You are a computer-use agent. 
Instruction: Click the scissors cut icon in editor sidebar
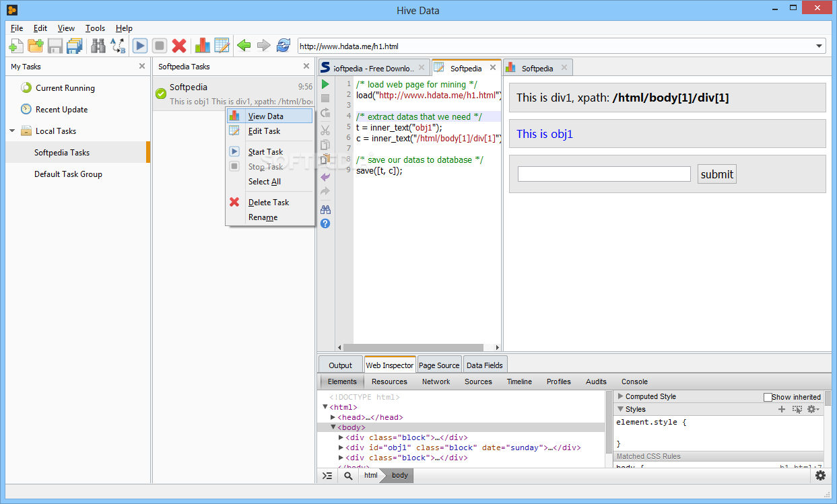tap(325, 130)
